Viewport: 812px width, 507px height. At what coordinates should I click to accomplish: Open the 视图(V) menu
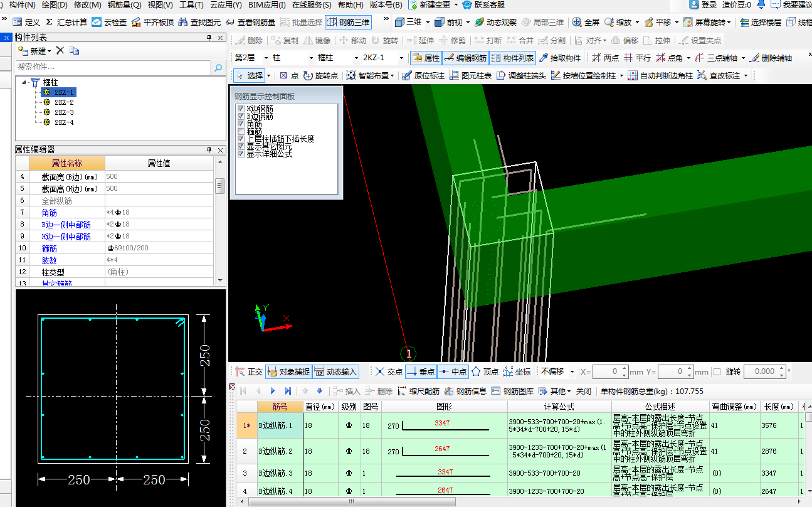[160, 4]
